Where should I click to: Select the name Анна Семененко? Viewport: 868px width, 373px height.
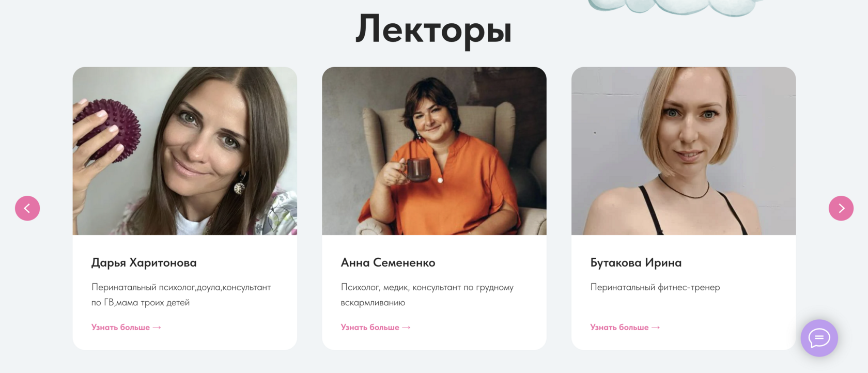pos(388,263)
